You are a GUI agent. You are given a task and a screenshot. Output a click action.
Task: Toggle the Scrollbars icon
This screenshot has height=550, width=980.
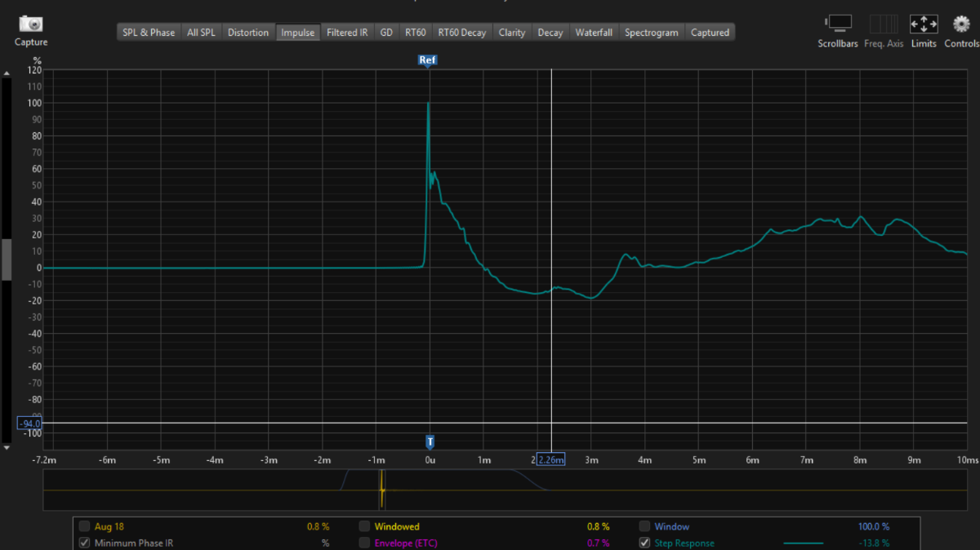pyautogui.click(x=838, y=24)
